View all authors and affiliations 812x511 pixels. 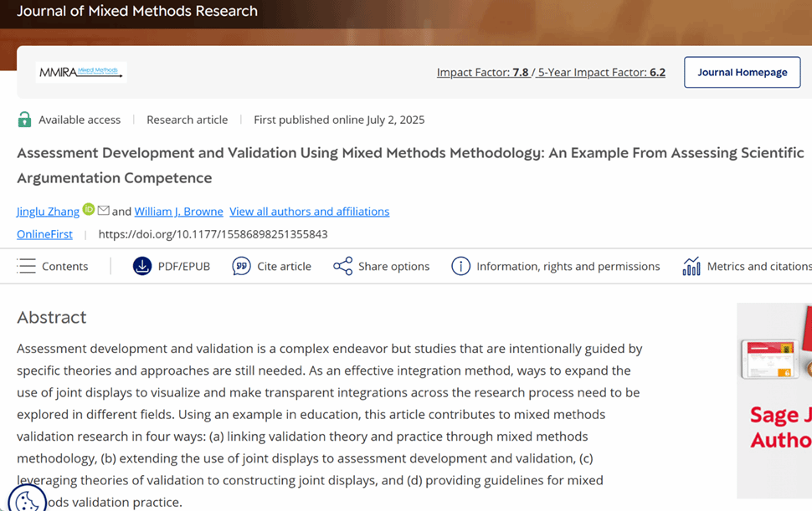(309, 212)
